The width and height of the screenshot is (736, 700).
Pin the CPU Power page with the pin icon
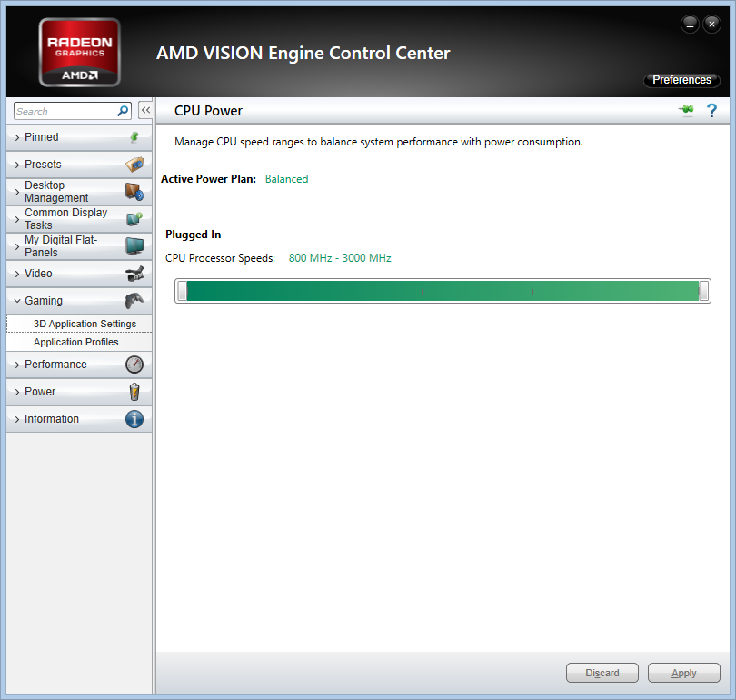click(686, 110)
